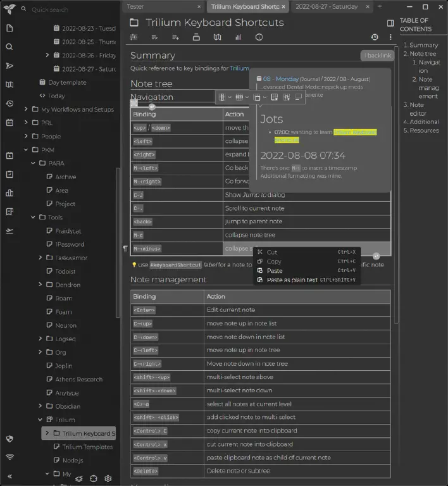
Task: Open note map ribbon icon
Action: coord(217,37)
